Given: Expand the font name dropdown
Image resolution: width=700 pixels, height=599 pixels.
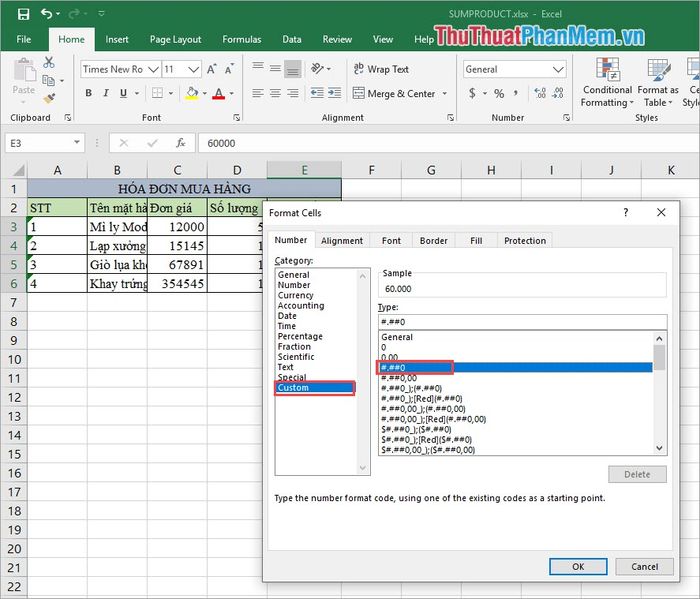Looking at the screenshot, I should [x=153, y=69].
